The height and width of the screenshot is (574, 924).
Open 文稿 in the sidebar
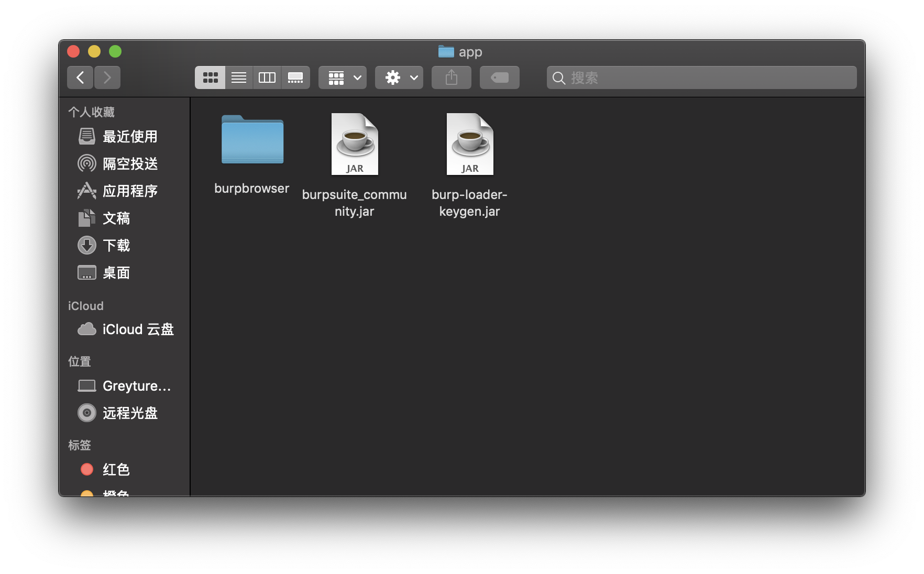[124, 218]
